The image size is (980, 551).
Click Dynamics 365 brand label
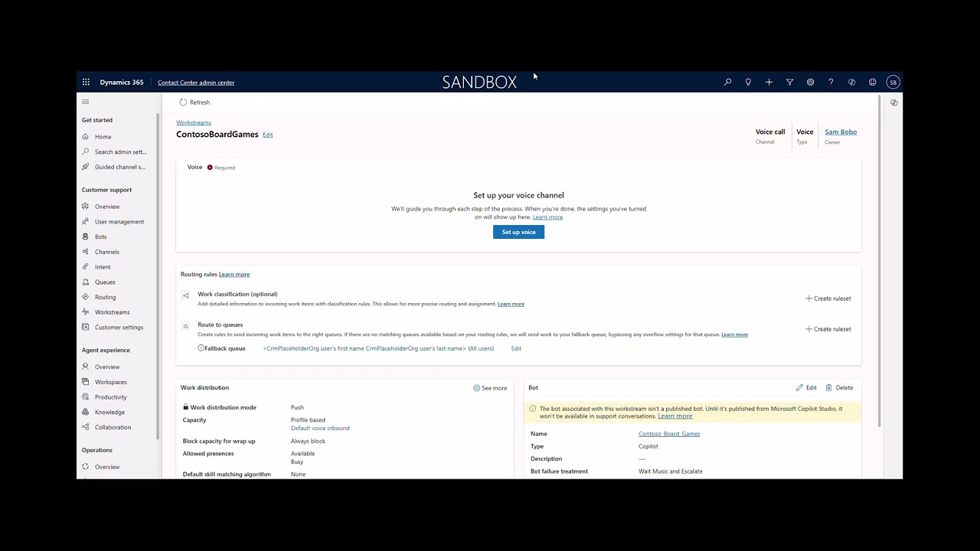[122, 82]
